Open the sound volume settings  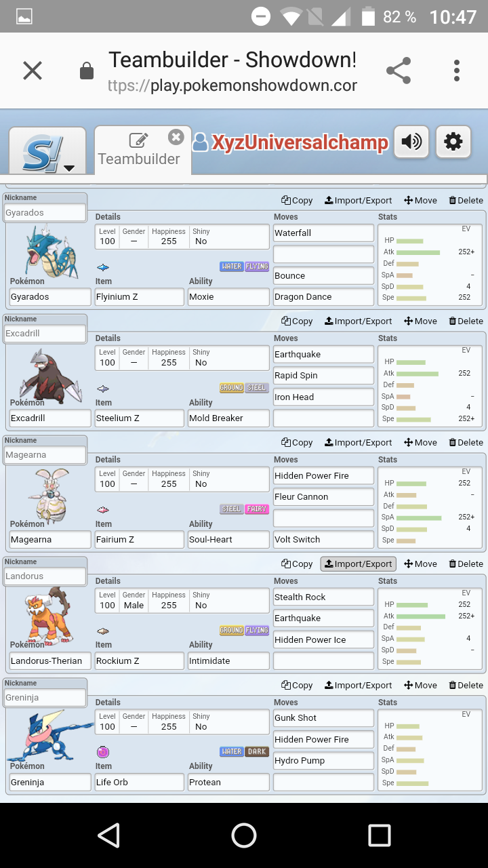(411, 142)
